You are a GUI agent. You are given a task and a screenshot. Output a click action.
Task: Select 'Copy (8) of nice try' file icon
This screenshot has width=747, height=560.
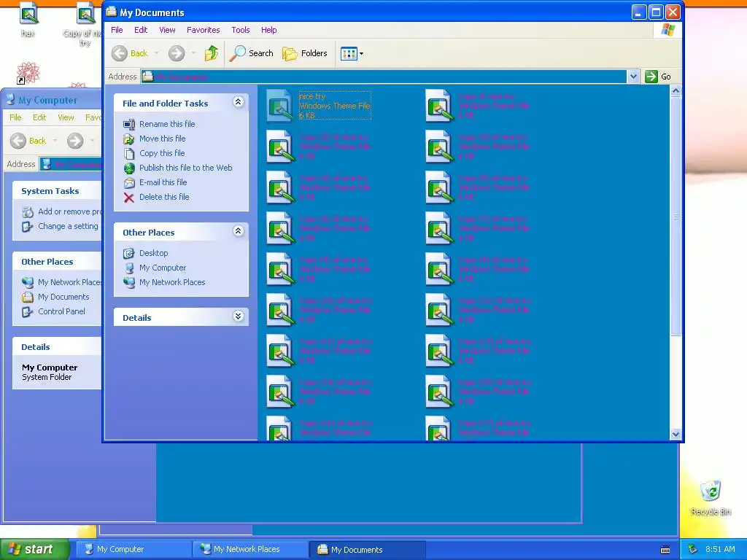[x=279, y=269]
